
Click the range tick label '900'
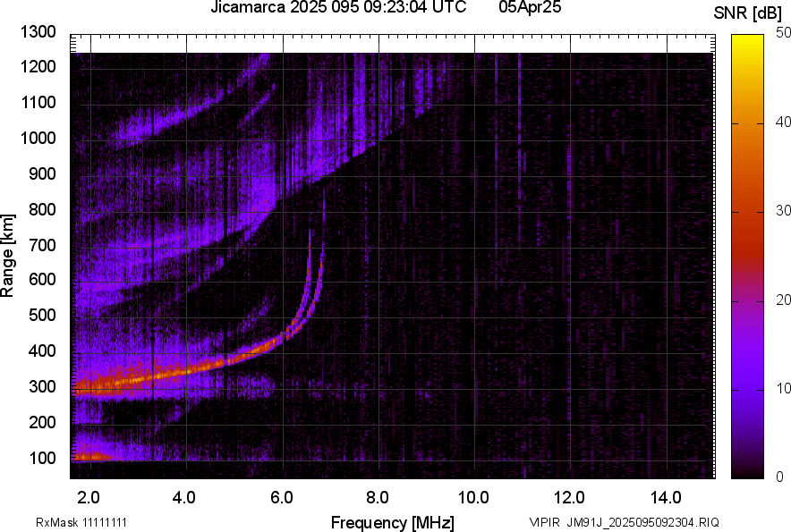coord(42,173)
